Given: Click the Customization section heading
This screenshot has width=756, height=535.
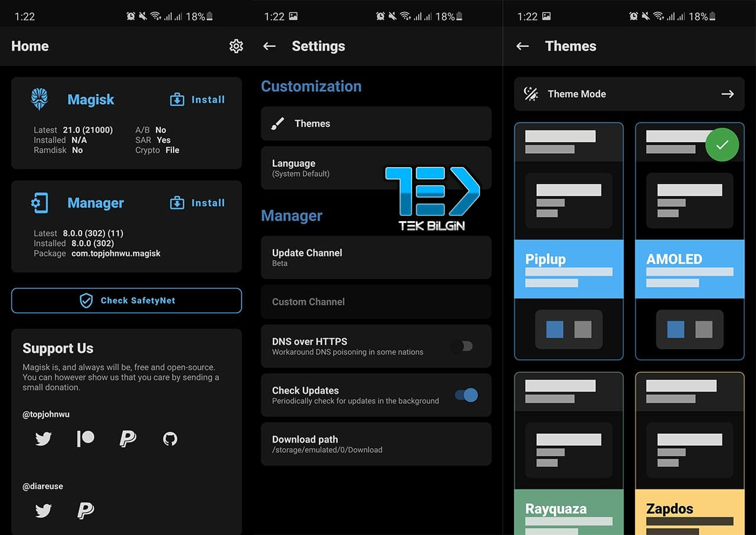Looking at the screenshot, I should [311, 86].
